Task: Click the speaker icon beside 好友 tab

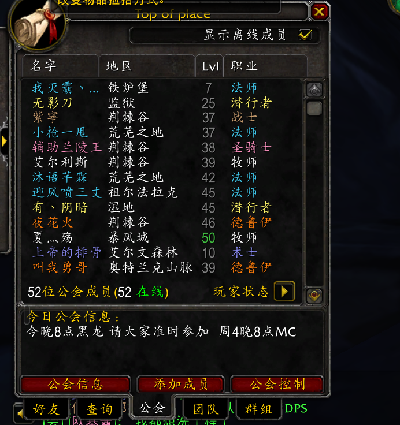Action: [20, 413]
